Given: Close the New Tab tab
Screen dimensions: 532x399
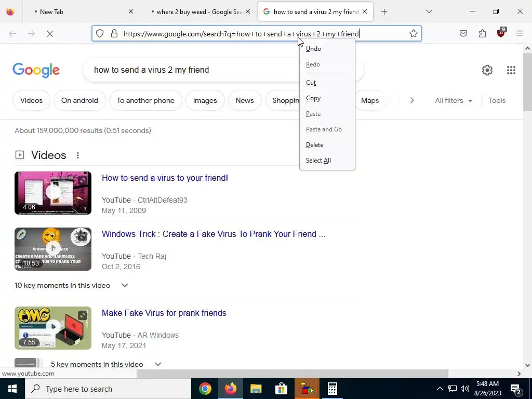Looking at the screenshot, I should [x=131, y=11].
